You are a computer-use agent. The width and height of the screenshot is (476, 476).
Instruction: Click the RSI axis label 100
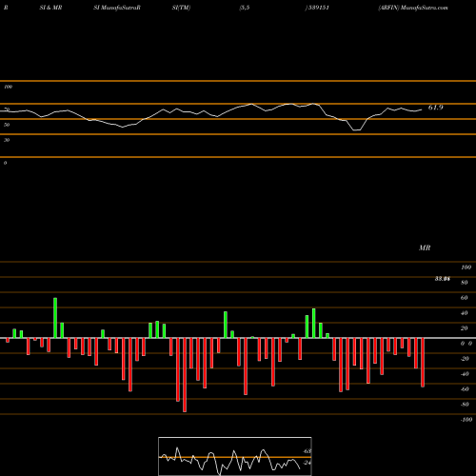click(x=8, y=87)
